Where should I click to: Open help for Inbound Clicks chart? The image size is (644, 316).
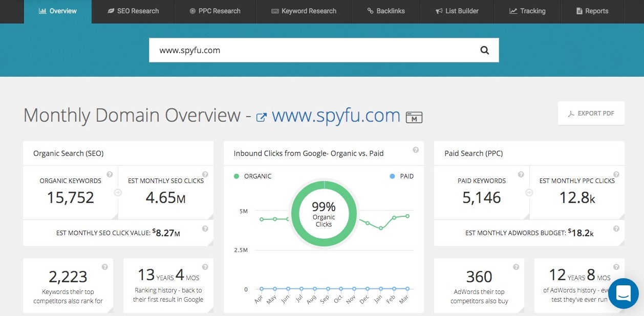pyautogui.click(x=416, y=150)
